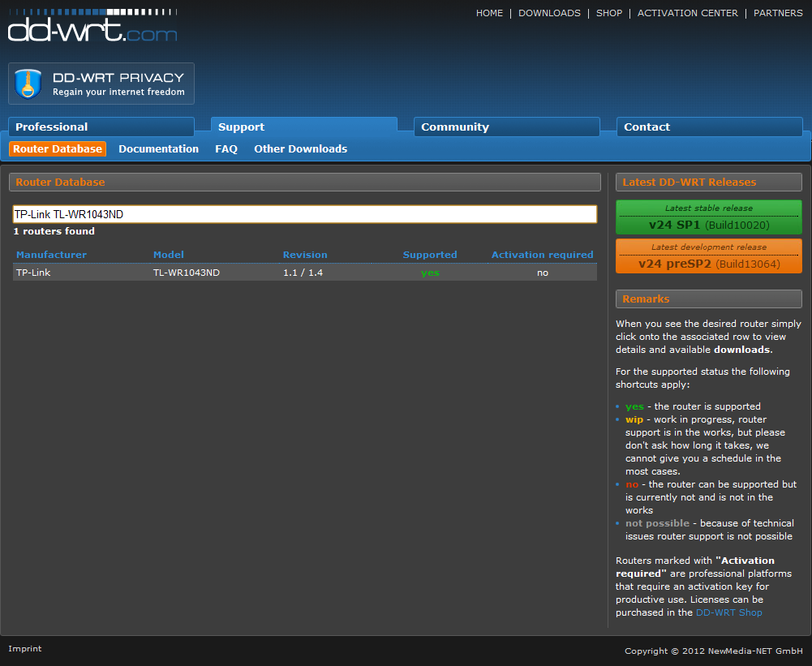Switch to the Contact tab

(x=710, y=127)
